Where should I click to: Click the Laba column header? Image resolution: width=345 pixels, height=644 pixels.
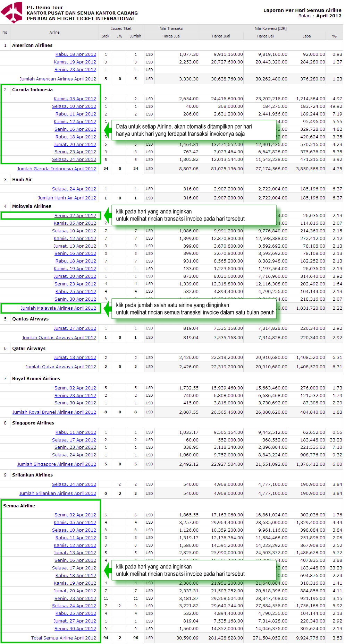pos(307,36)
